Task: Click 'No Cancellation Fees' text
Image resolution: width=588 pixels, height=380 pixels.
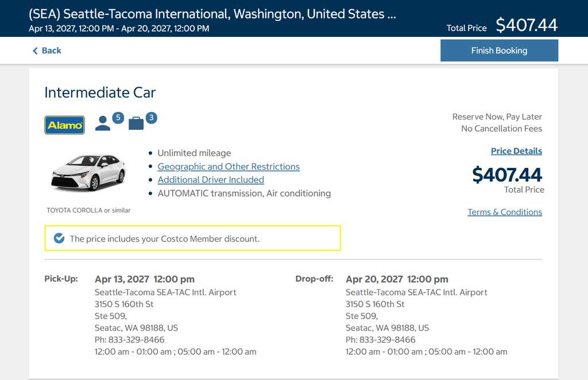Action: 501,129
